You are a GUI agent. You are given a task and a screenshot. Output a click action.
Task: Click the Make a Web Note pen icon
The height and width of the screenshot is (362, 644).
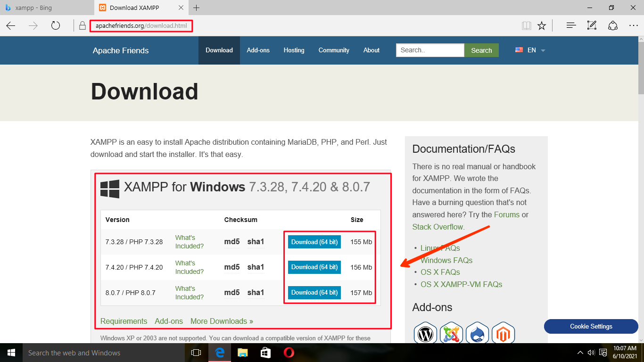pyautogui.click(x=592, y=25)
